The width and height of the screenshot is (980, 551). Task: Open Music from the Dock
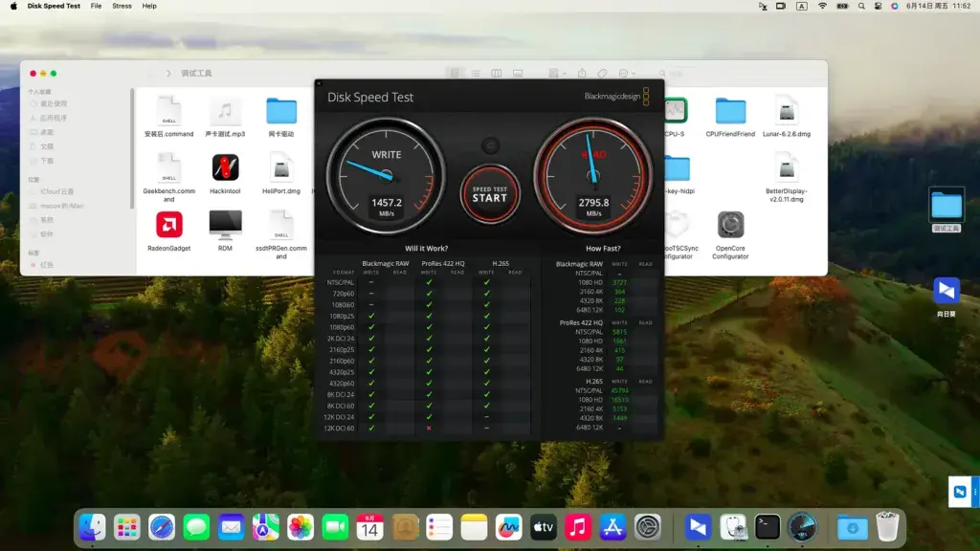click(578, 527)
